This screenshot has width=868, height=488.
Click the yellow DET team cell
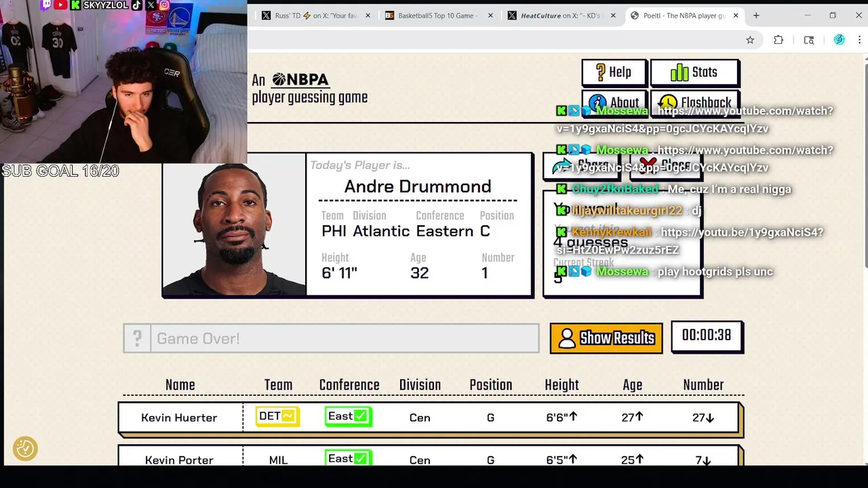pyautogui.click(x=278, y=416)
